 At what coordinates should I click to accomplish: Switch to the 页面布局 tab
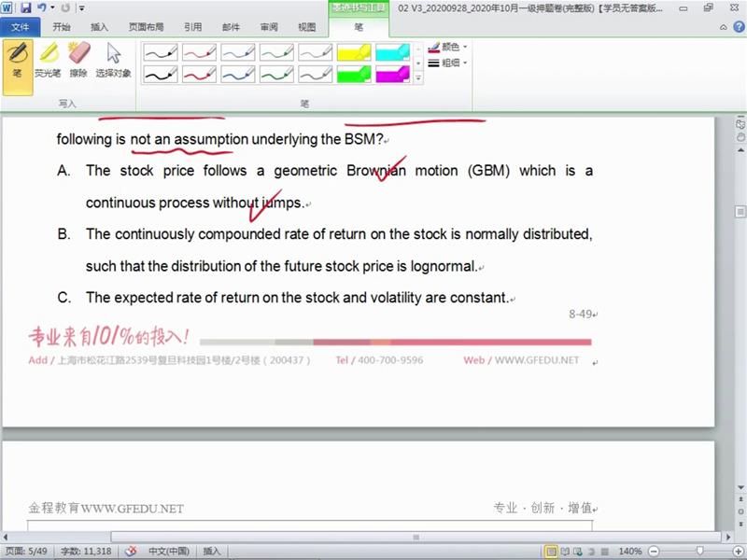[146, 27]
